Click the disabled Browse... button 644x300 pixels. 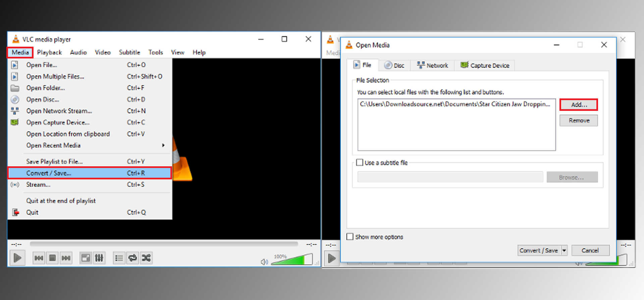tap(572, 177)
